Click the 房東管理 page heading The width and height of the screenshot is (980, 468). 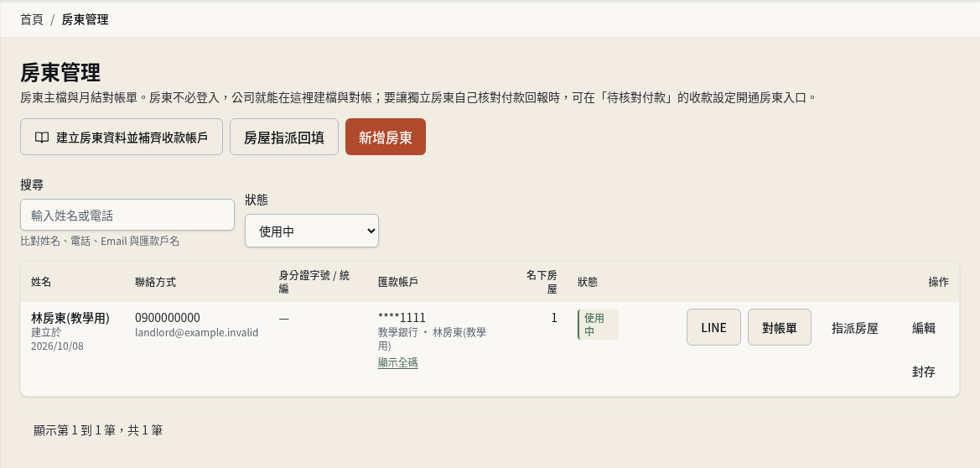pos(60,73)
